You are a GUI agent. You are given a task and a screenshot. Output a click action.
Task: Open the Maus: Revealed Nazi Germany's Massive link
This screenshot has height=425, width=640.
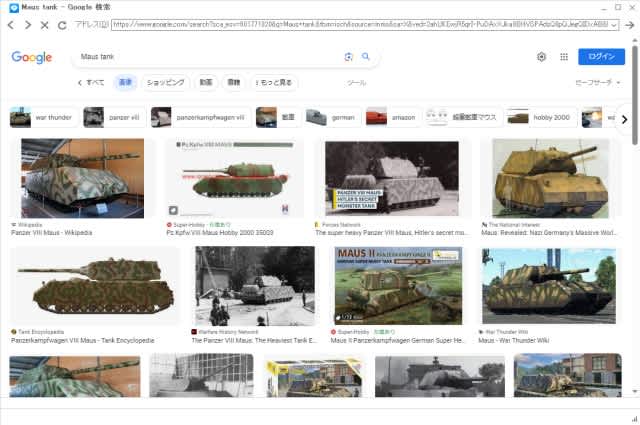[x=549, y=233]
